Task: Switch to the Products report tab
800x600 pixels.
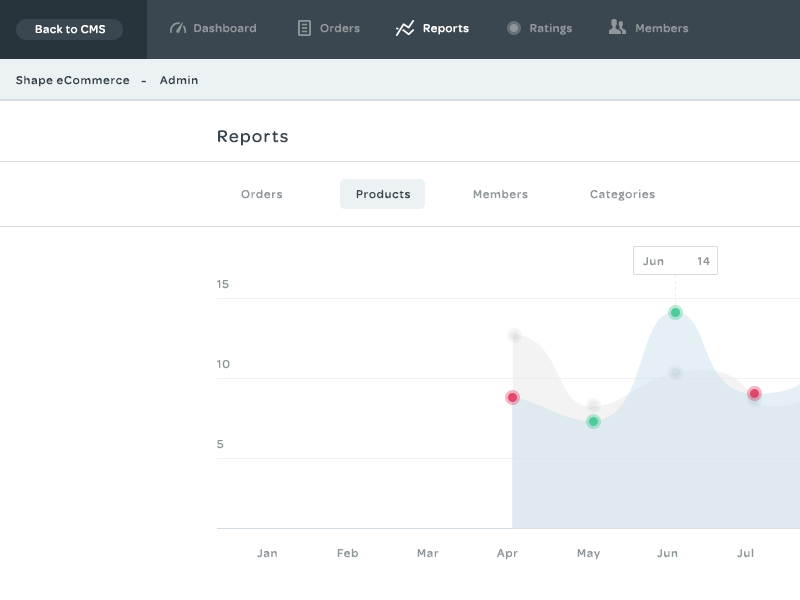Action: point(382,194)
